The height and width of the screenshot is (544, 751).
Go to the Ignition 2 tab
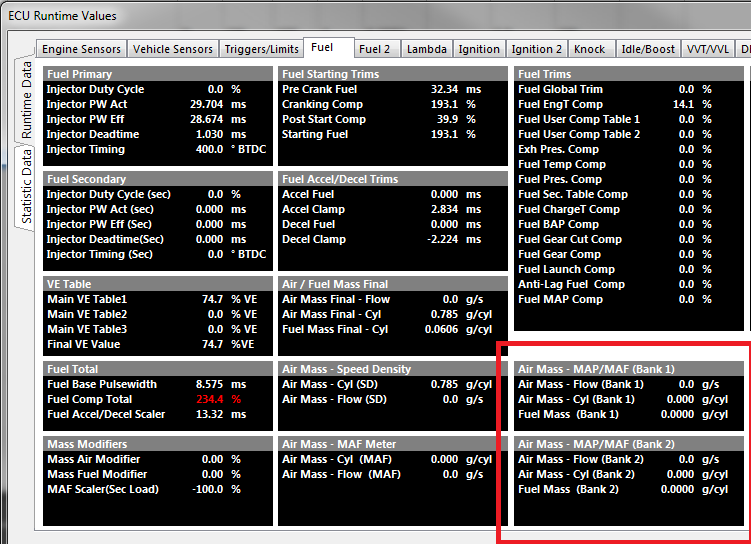tap(536, 49)
